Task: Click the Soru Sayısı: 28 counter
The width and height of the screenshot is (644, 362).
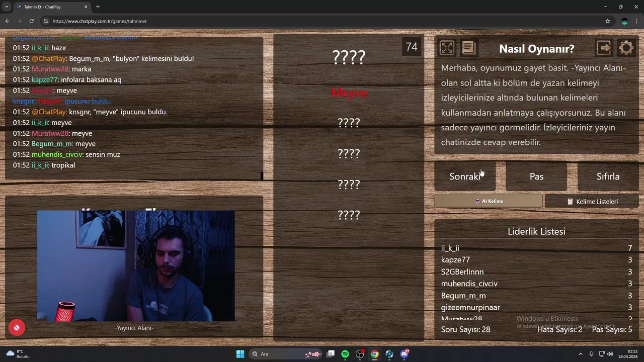Action: (465, 330)
